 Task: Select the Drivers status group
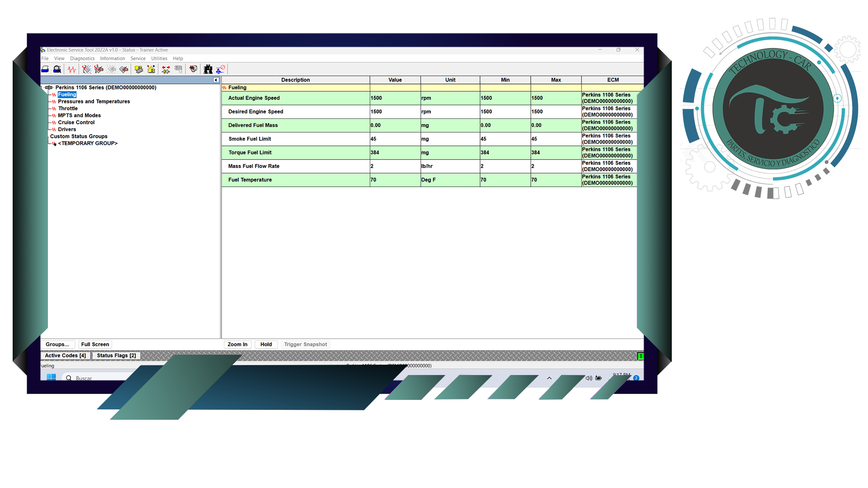click(x=67, y=130)
